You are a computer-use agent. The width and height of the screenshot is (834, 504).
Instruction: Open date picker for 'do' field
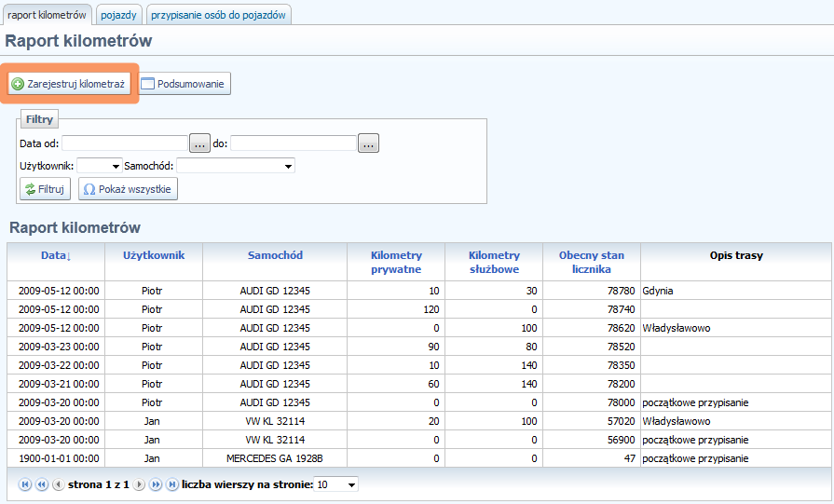coord(368,143)
